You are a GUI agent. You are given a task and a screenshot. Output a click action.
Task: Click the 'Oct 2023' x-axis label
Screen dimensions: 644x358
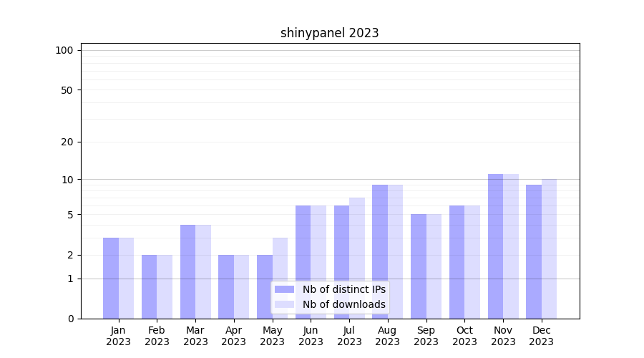coord(464,336)
